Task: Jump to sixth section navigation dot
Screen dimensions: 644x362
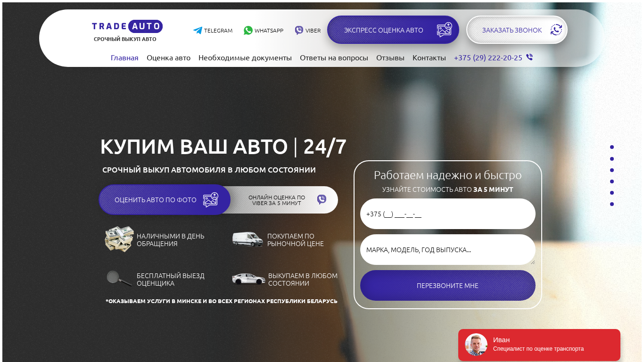Action: coord(612,204)
